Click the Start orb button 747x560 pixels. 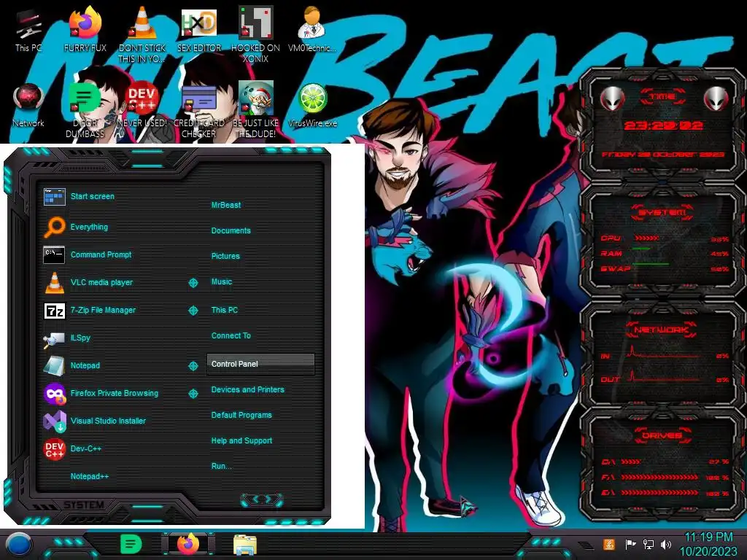tap(19, 545)
